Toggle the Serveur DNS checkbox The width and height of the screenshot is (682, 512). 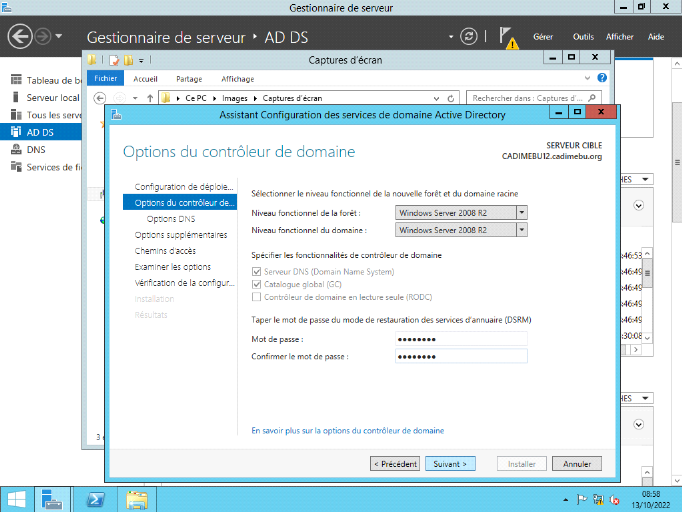click(256, 271)
